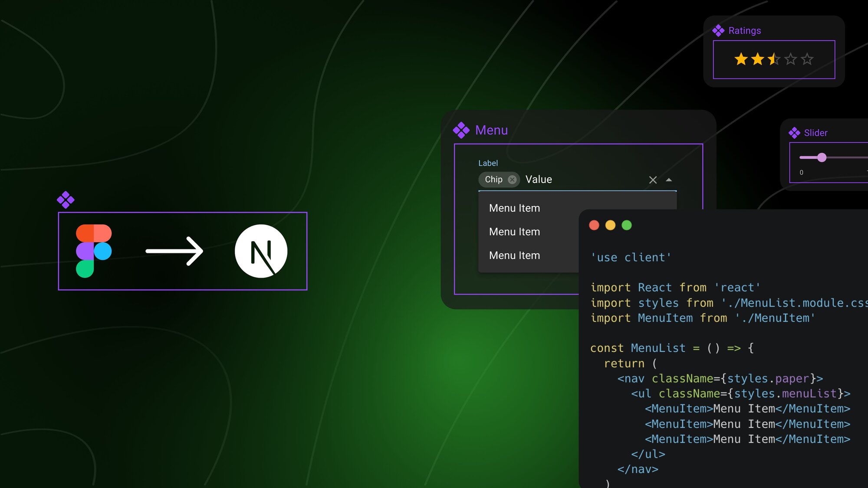Click the Value text in the field
The width and height of the screenshot is (868, 488).
pyautogui.click(x=539, y=180)
